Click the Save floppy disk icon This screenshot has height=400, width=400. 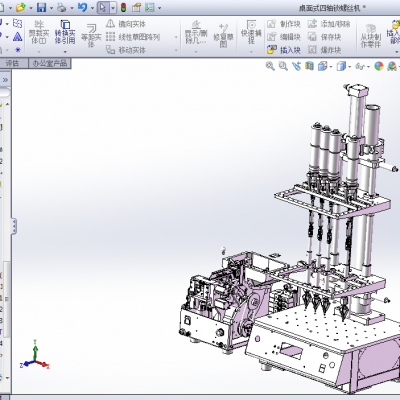coord(41,7)
